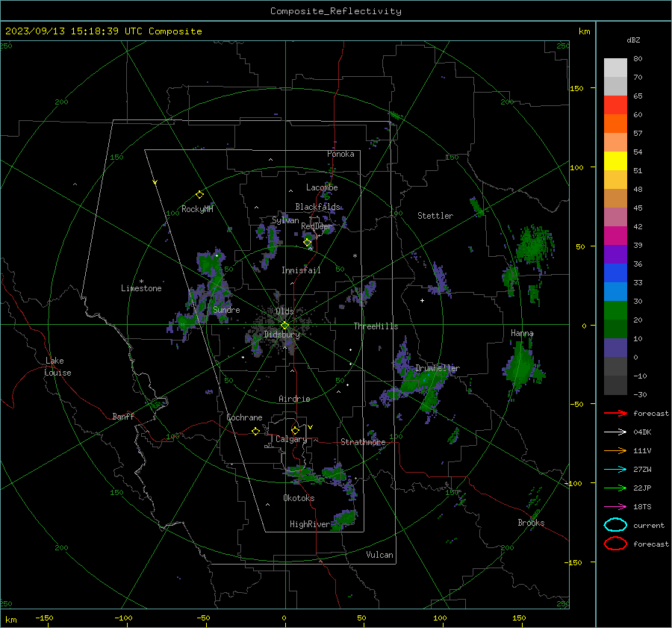Image resolution: width=672 pixels, height=628 pixels.
Task: Click the magenta legend swatch above 39
Action: [615, 235]
